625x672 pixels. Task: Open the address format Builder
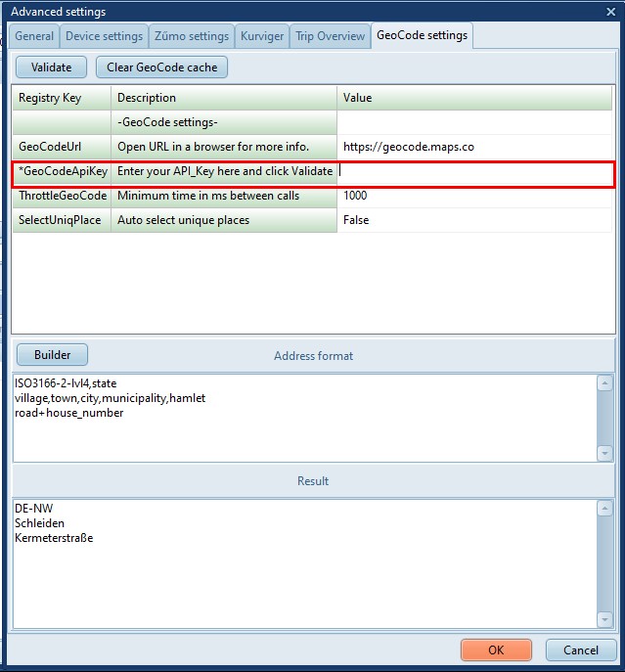tap(51, 354)
